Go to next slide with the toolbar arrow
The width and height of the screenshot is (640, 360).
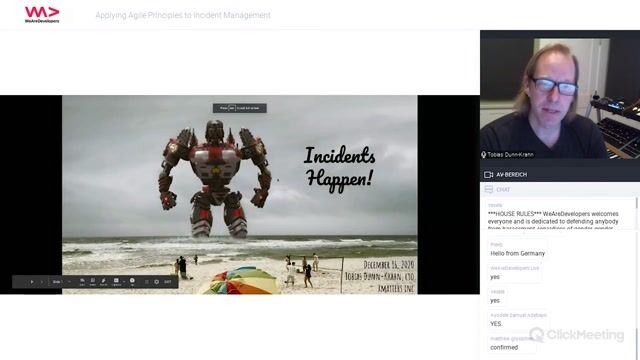click(42, 282)
